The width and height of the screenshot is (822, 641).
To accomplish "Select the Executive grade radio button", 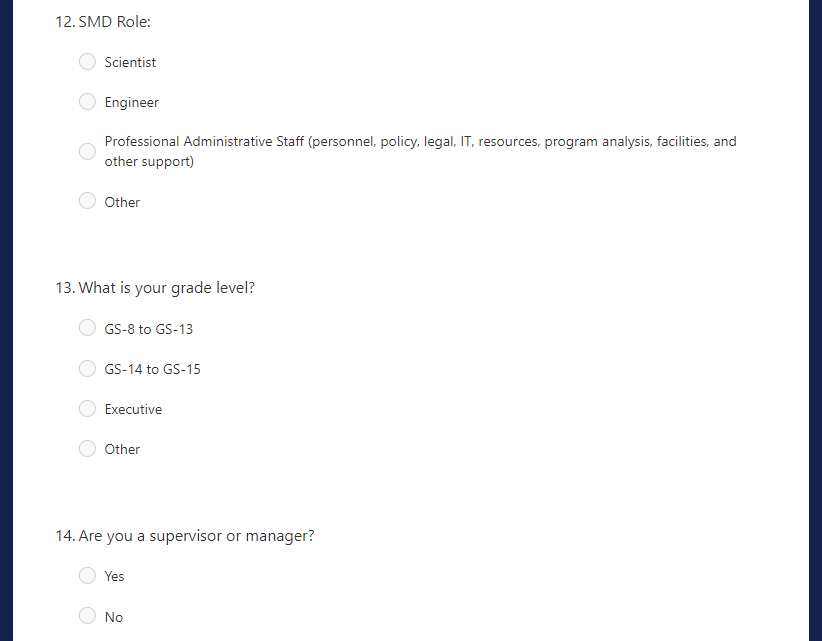I will 88,409.
